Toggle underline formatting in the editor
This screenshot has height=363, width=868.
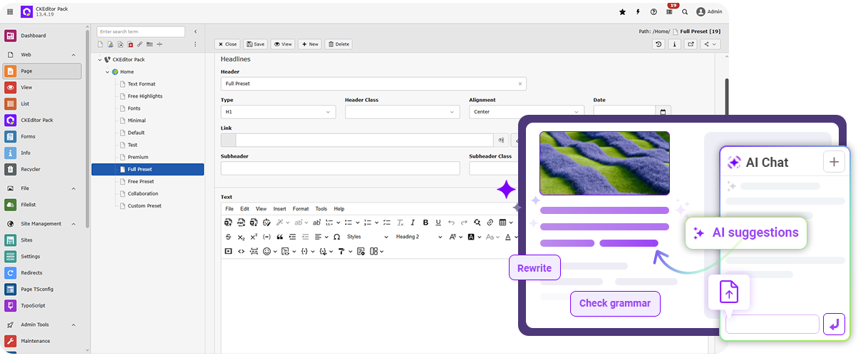tap(438, 223)
